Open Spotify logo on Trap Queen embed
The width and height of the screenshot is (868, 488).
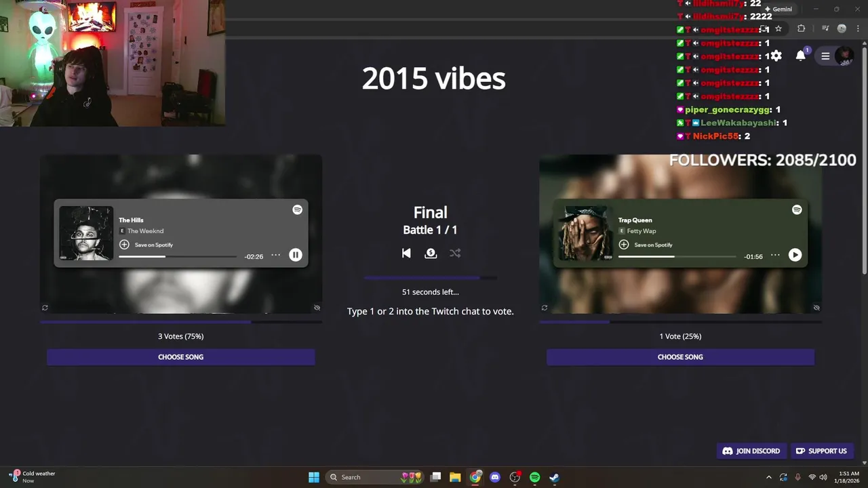tap(797, 210)
